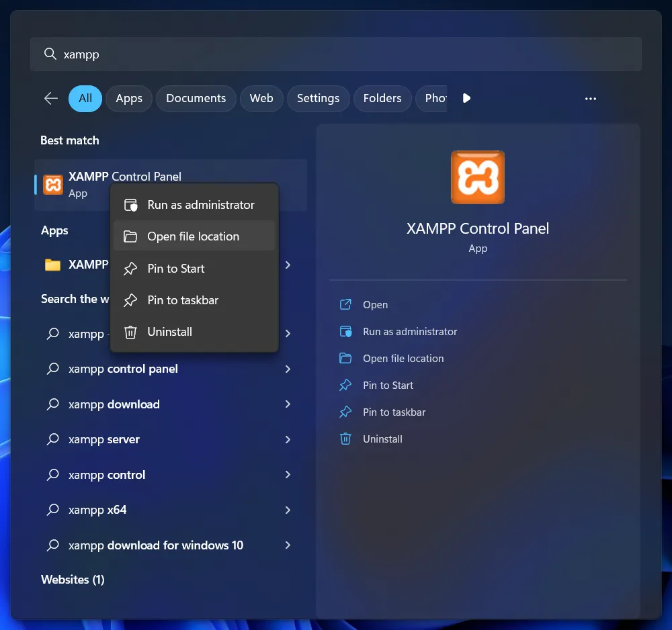
Task: Switch to the Folders filter tab
Action: point(382,99)
